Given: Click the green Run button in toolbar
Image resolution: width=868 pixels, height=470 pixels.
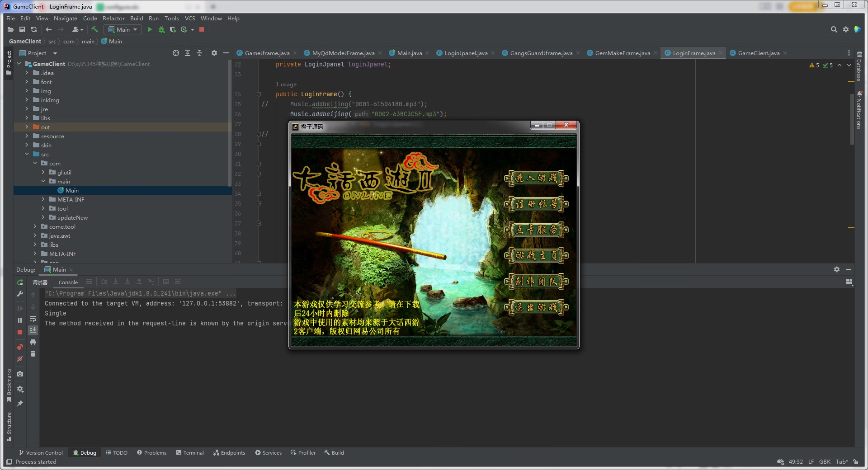Looking at the screenshot, I should [x=150, y=30].
